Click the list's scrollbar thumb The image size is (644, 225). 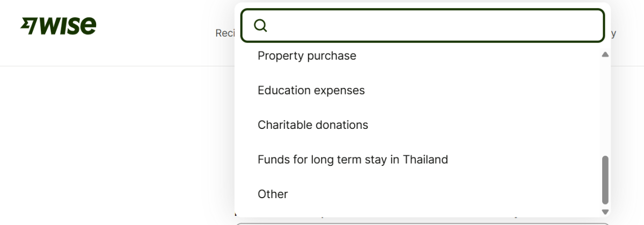pyautogui.click(x=605, y=180)
